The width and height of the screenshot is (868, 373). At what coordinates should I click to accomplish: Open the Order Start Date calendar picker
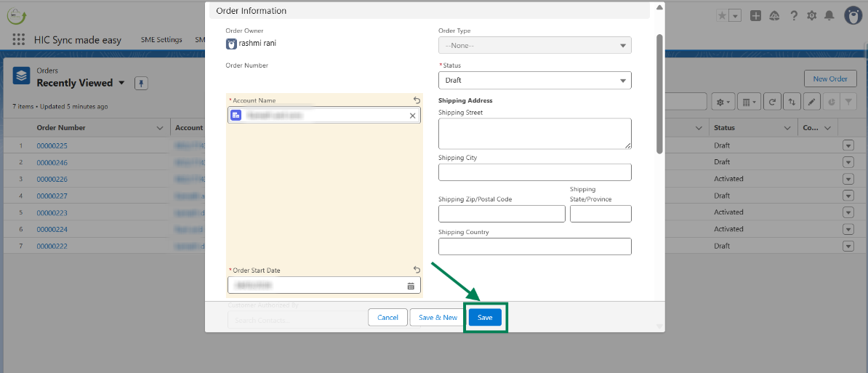click(x=411, y=286)
